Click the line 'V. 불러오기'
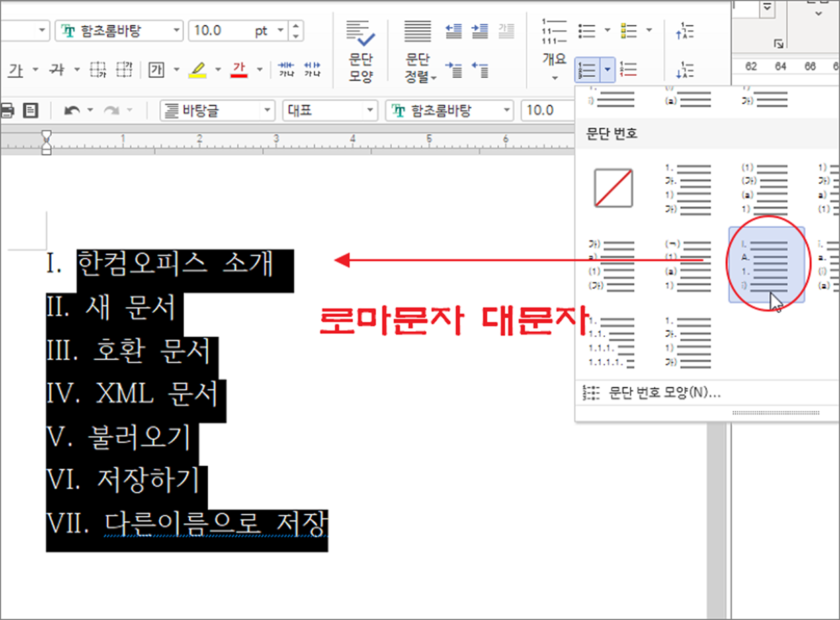Screen dimensions: 840x620 point(120,439)
